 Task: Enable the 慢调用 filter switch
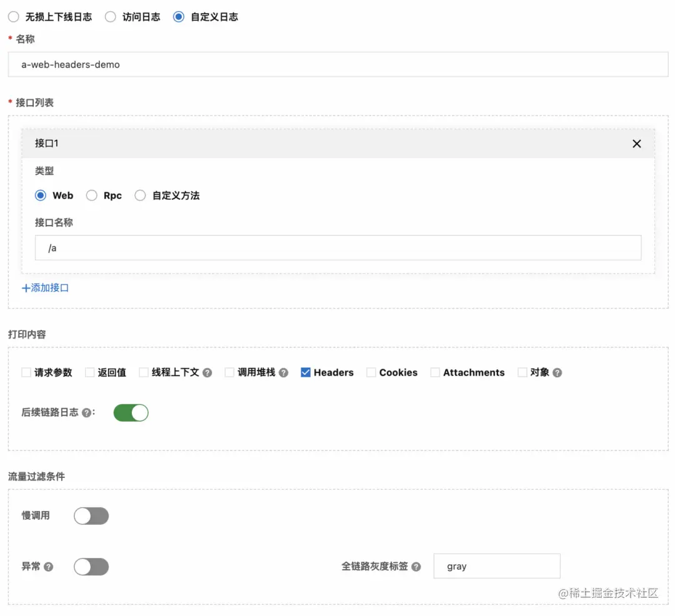(x=91, y=516)
